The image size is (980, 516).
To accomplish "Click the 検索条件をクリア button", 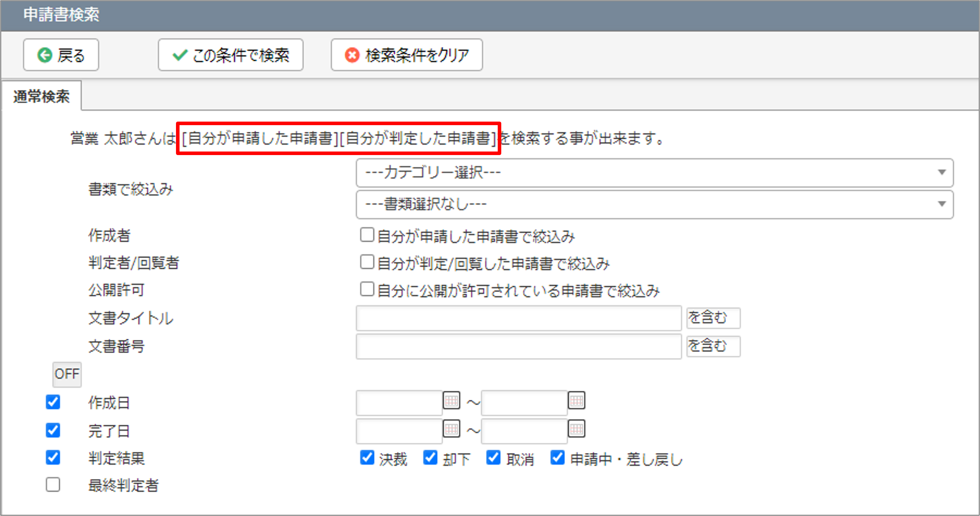I will tap(407, 55).
